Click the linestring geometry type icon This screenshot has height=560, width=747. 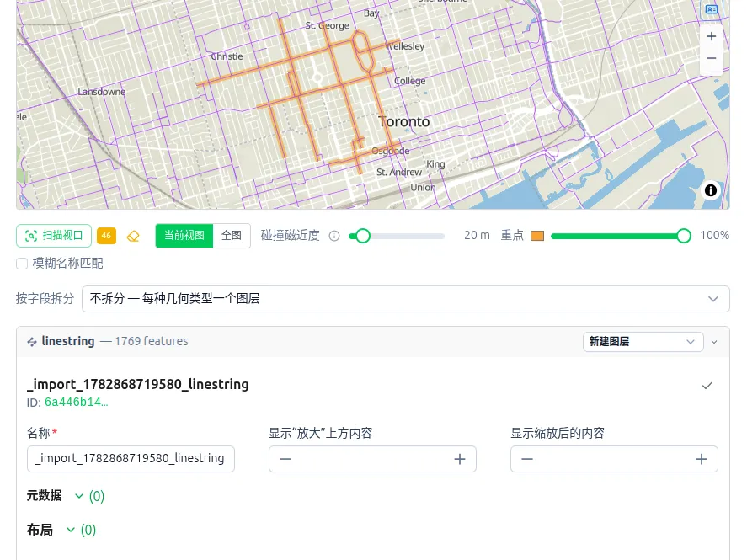point(32,341)
